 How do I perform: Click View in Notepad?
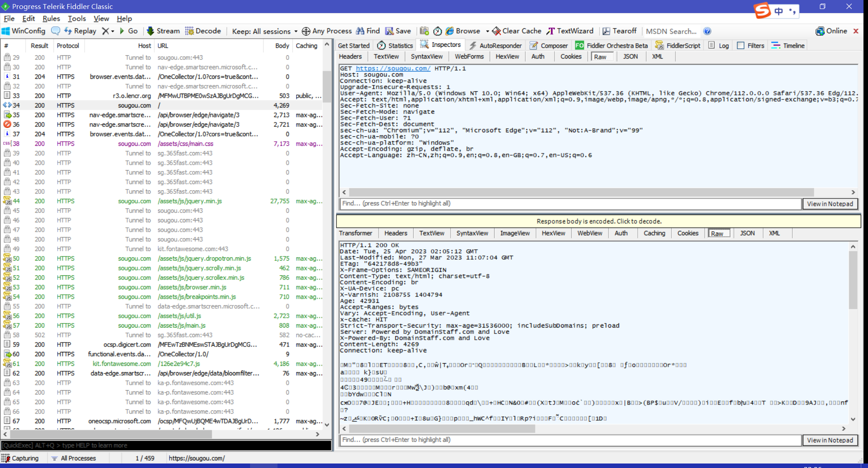click(x=830, y=203)
